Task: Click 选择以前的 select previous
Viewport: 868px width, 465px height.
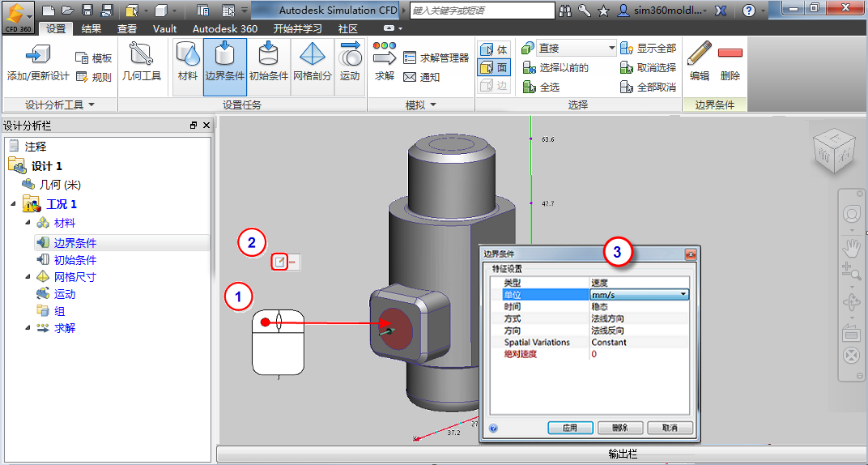Action: click(555, 67)
